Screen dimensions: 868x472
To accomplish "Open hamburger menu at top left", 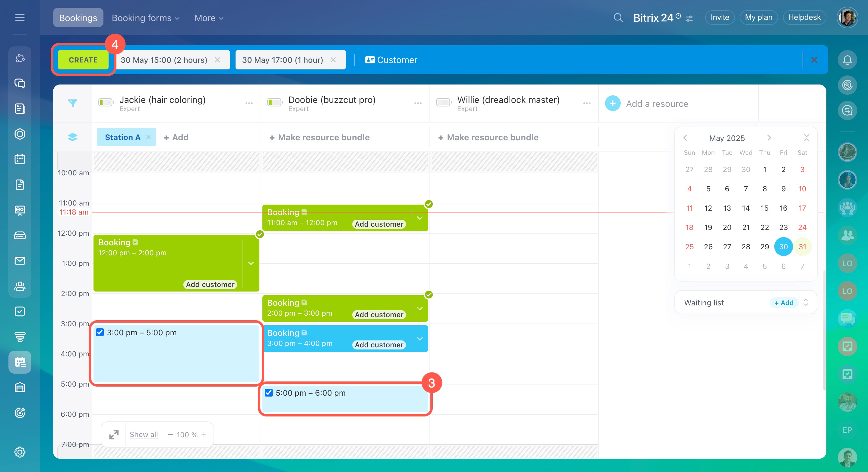I will 20,18.
